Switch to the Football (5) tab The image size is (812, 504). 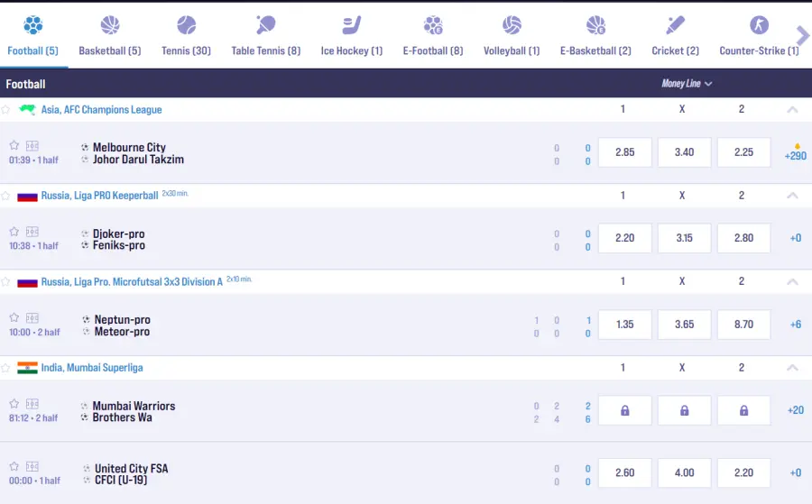[33, 50]
